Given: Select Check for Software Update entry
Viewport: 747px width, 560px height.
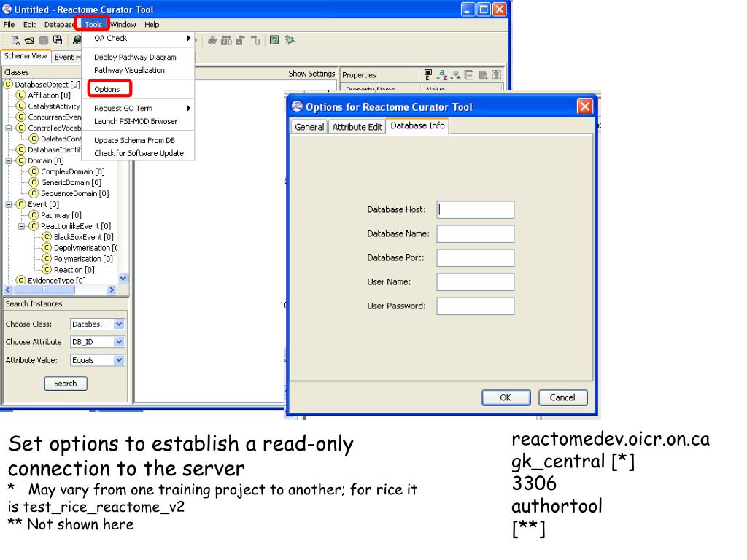Looking at the screenshot, I should coord(139,153).
